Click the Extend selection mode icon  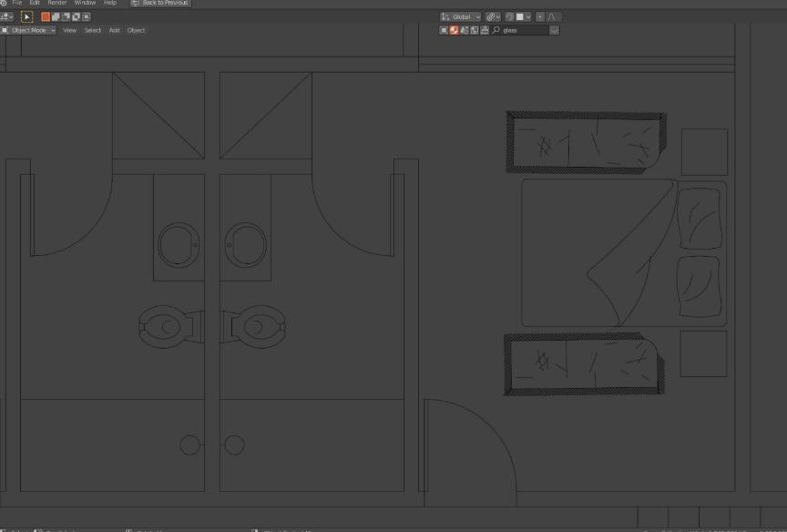[56, 16]
